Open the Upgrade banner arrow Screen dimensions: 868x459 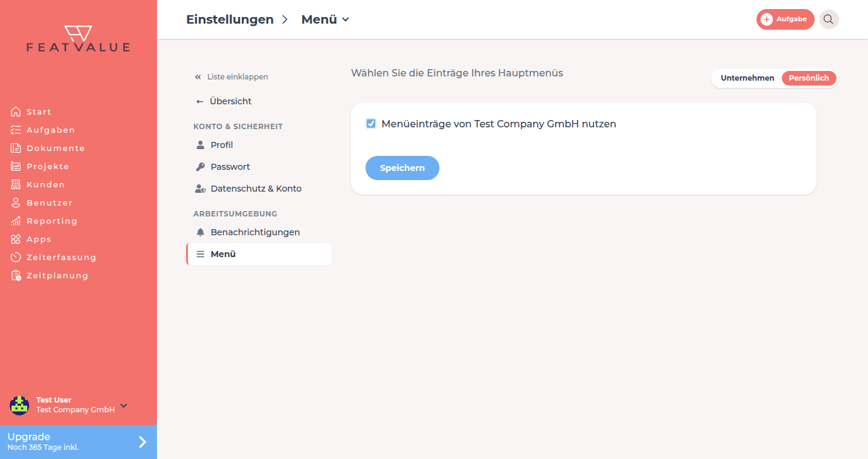pos(142,442)
